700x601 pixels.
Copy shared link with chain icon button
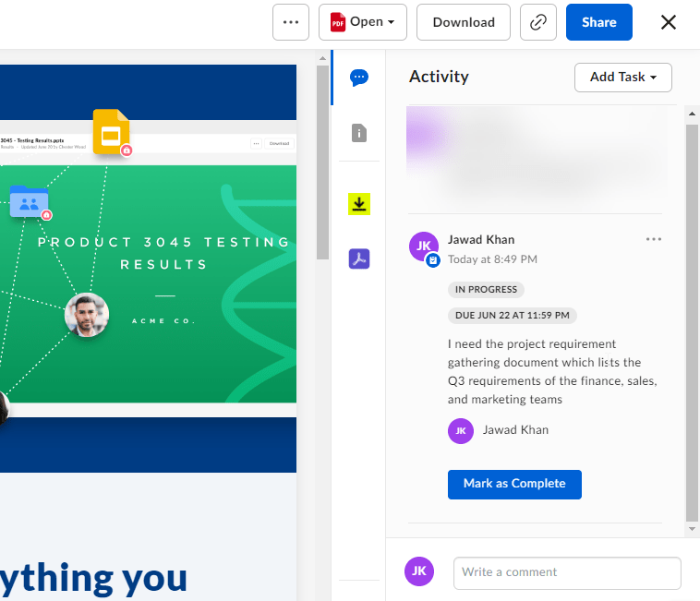tap(538, 22)
